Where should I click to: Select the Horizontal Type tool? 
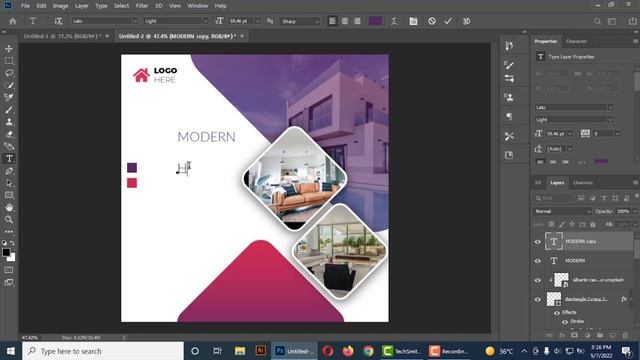(x=9, y=158)
